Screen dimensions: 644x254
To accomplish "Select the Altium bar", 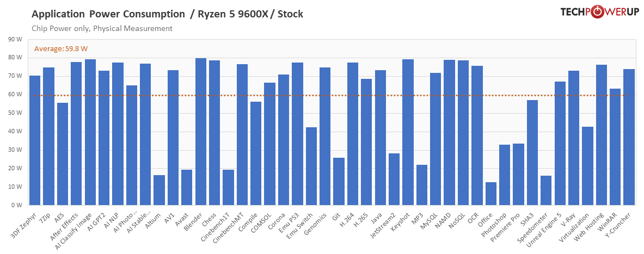I will [x=159, y=190].
